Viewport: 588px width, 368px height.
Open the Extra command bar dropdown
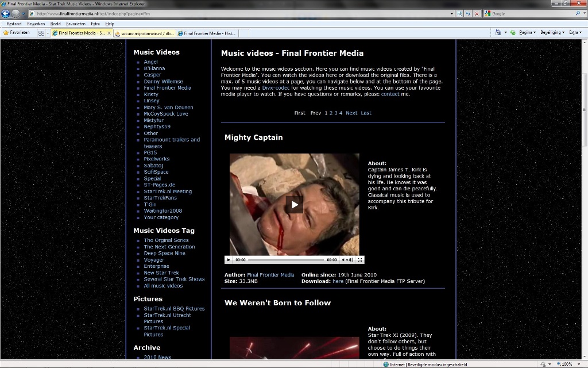tap(575, 32)
